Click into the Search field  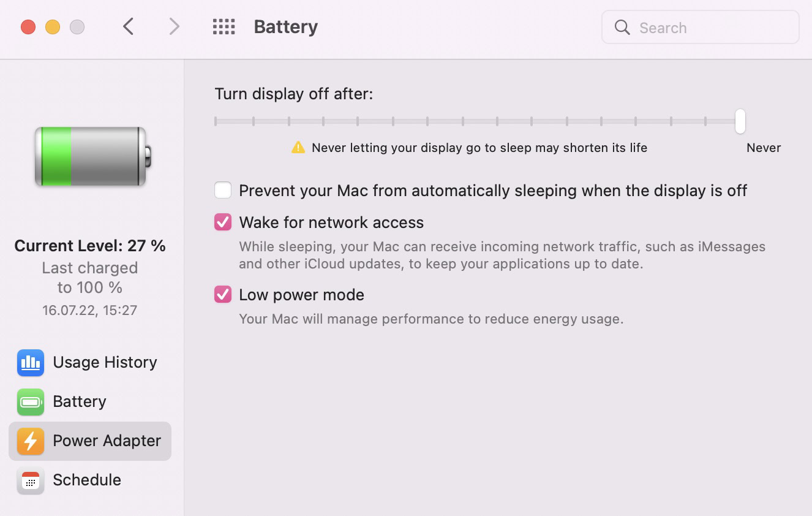click(x=710, y=28)
